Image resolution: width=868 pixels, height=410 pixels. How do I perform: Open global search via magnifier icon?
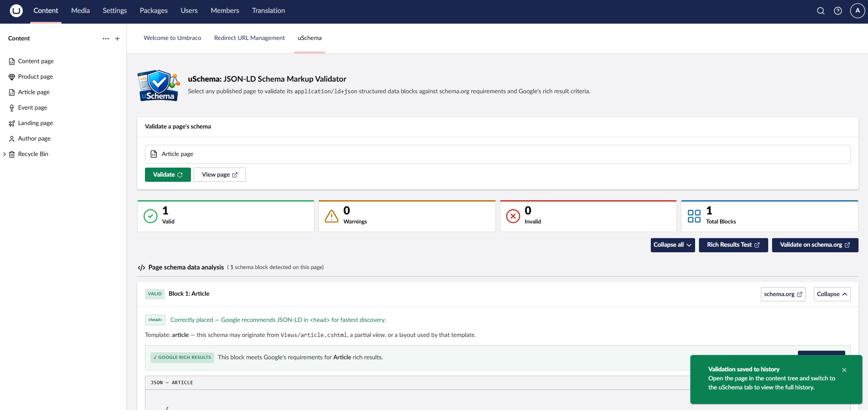[x=820, y=11]
